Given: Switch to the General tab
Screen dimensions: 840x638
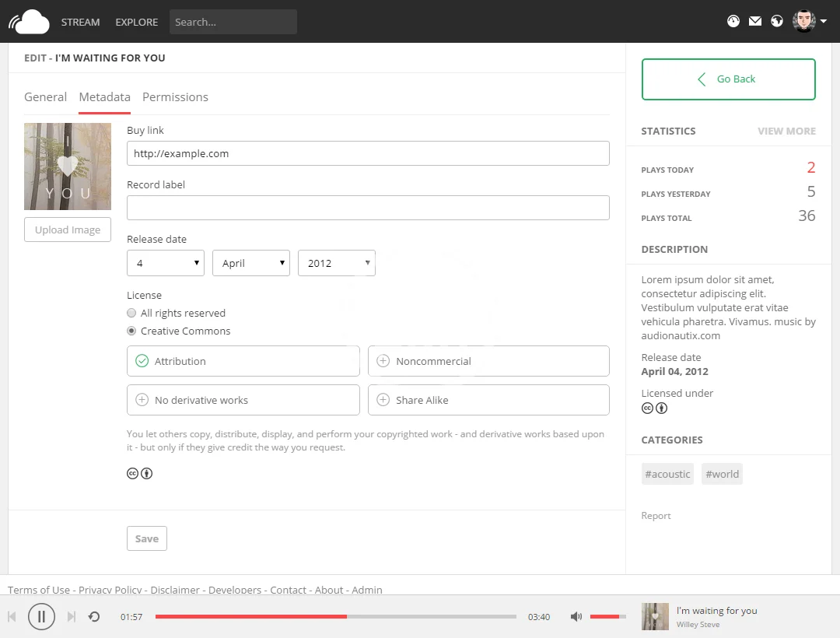Looking at the screenshot, I should point(45,97).
